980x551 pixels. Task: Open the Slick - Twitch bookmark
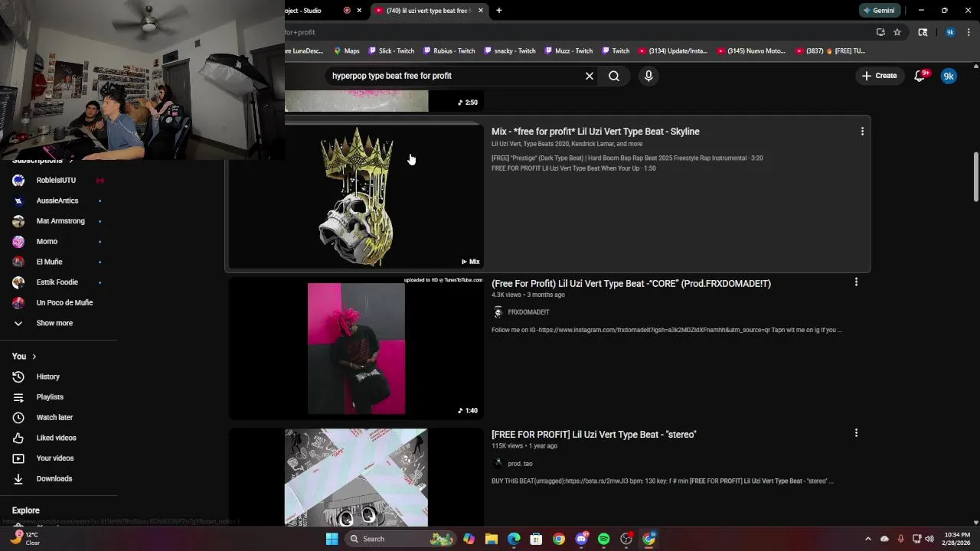click(391, 51)
